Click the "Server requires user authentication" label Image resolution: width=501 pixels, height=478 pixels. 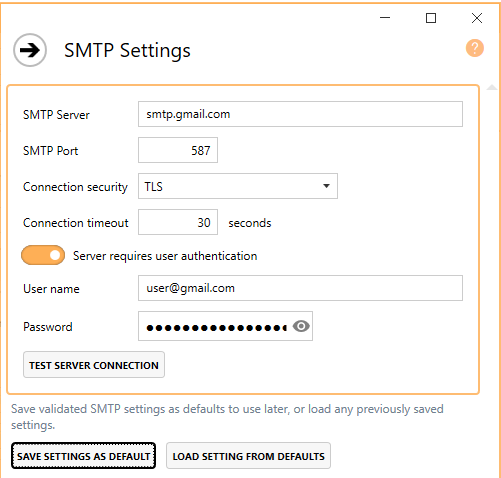[165, 256]
